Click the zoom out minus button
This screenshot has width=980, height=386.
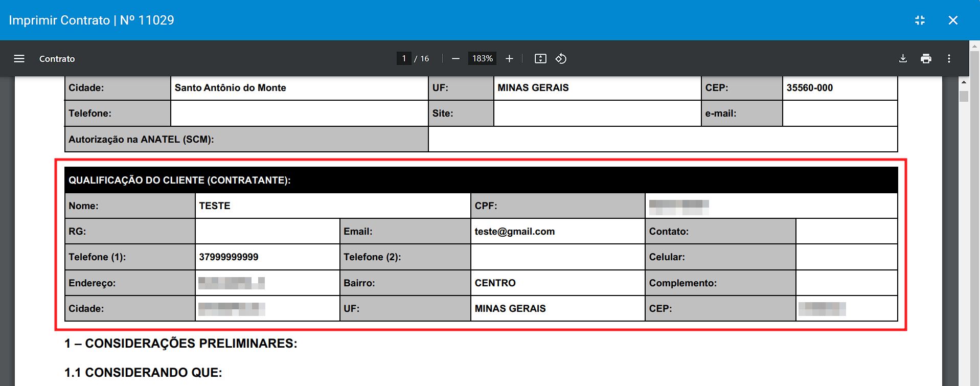click(x=455, y=59)
